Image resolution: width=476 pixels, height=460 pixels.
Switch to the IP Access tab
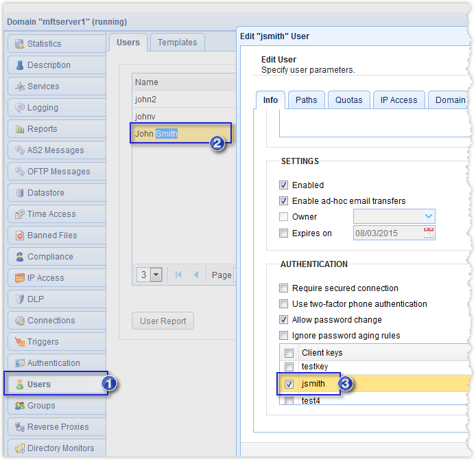point(398,100)
